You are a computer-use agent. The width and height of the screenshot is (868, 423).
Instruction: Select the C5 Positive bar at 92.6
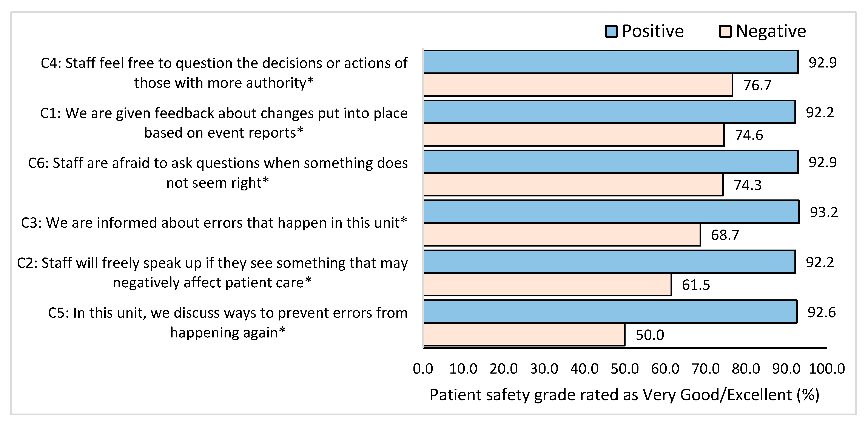610,312
